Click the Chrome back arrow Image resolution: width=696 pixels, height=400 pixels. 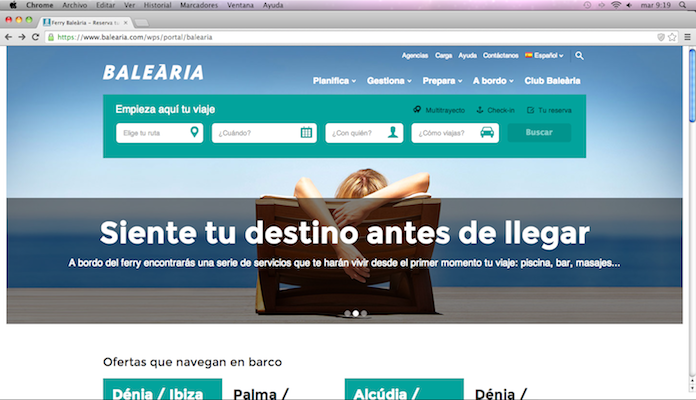[x=8, y=37]
